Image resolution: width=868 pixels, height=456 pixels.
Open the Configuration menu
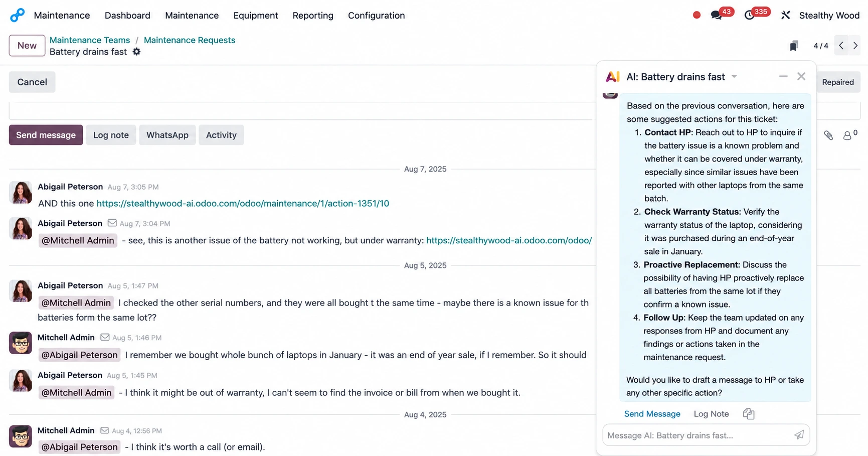coord(376,16)
